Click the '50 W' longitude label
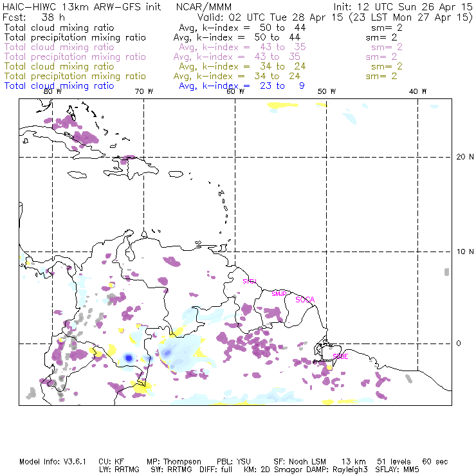 [327, 91]
